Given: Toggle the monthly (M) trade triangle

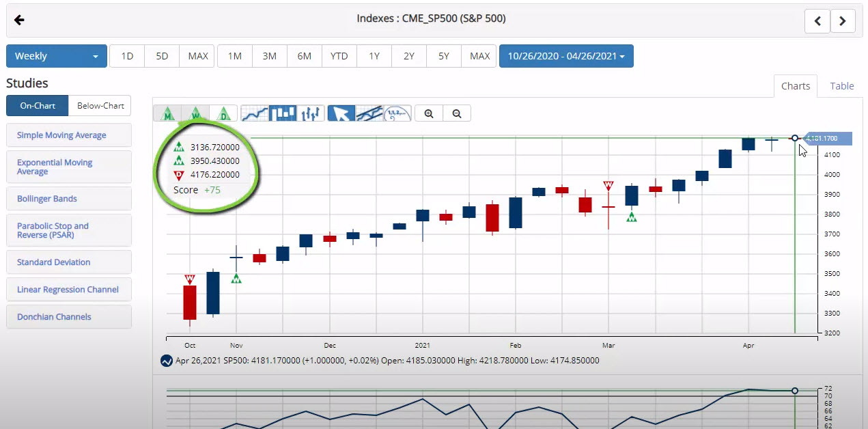Looking at the screenshot, I should pyautogui.click(x=167, y=113).
